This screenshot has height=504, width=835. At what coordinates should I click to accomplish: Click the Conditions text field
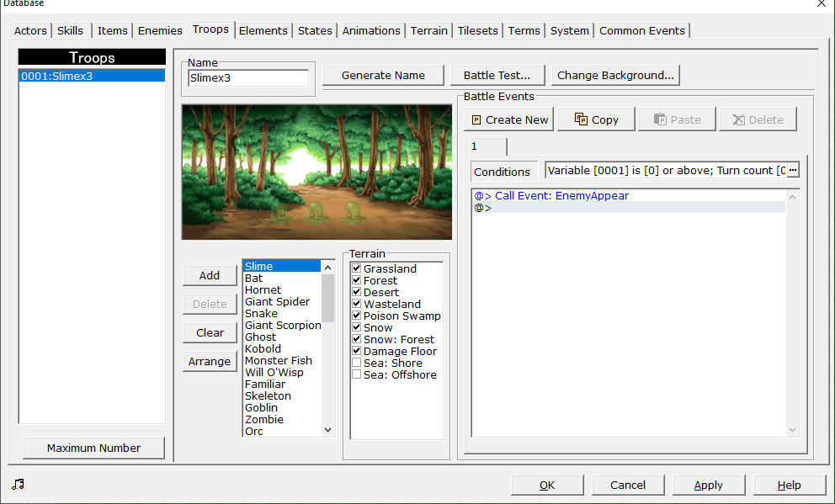666,170
